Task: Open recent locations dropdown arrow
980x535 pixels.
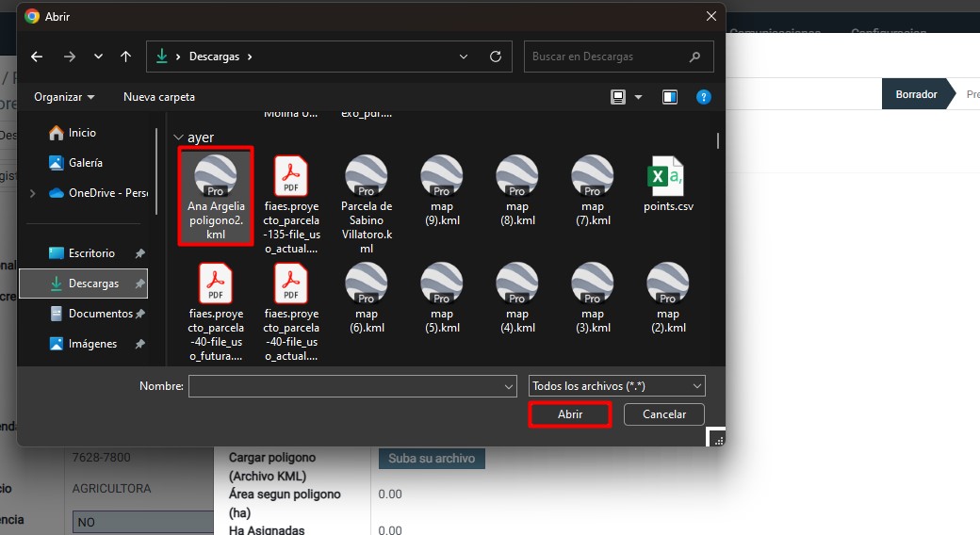Action: point(98,57)
